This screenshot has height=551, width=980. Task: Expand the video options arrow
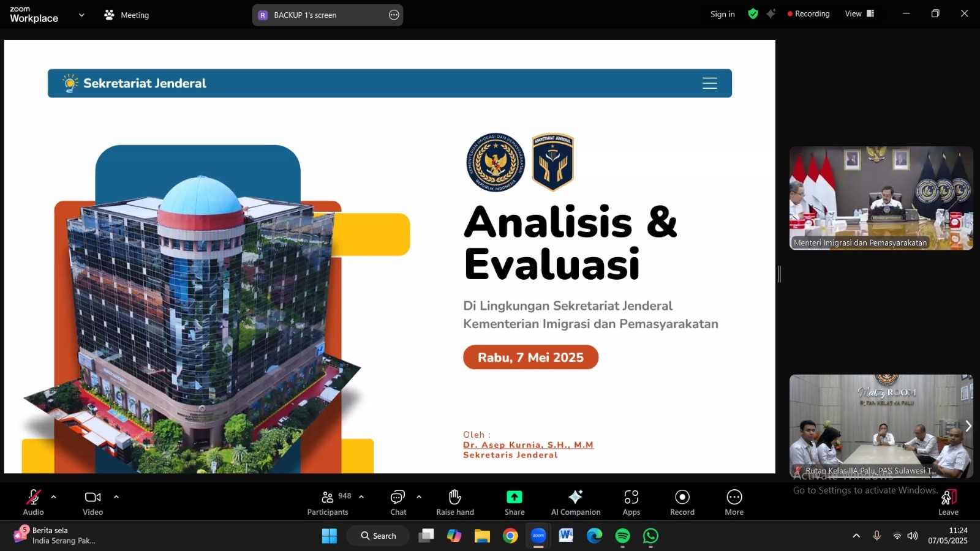click(x=116, y=497)
